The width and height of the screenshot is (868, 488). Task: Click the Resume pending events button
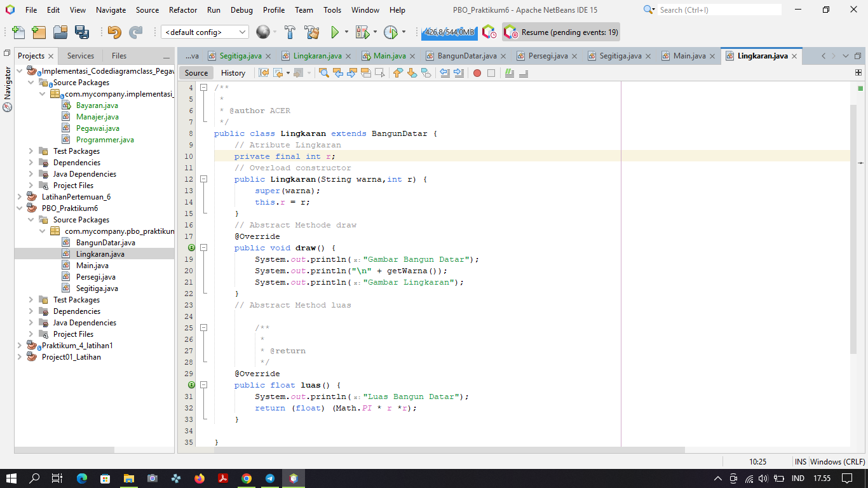561,32
